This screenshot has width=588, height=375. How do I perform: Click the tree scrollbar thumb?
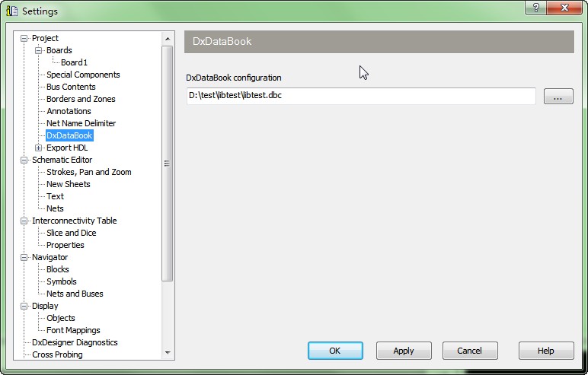168,164
